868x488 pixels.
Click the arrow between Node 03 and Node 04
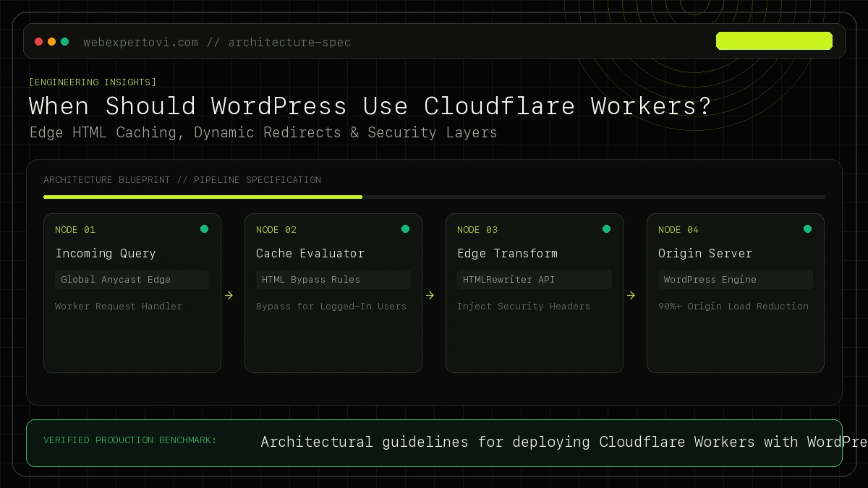click(x=631, y=295)
